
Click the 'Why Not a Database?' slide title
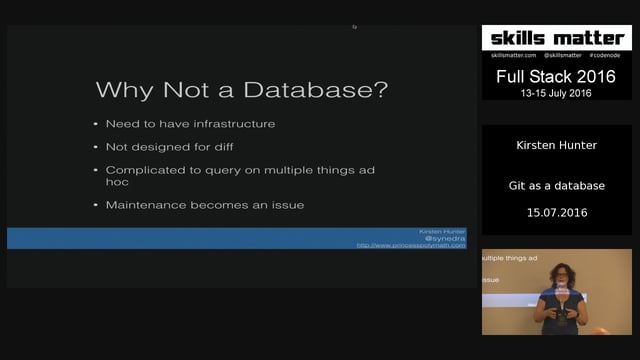(x=242, y=90)
